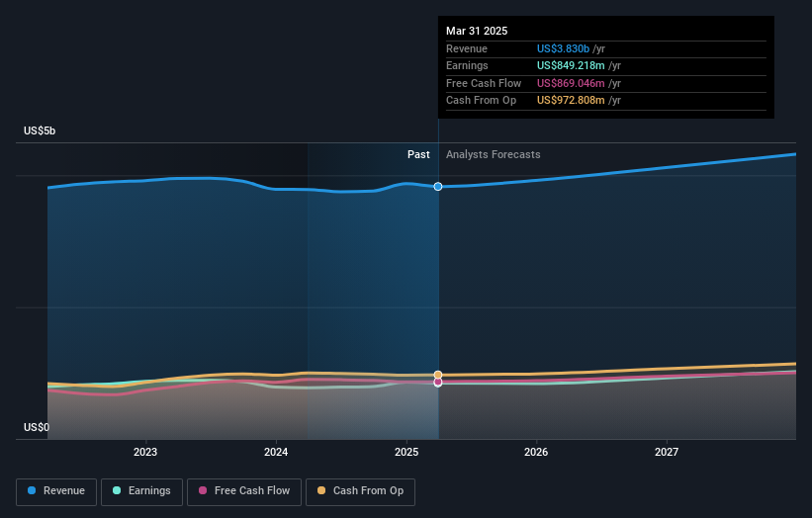Click the Free Cash Flow label in tooltip
Viewport: 812px width, 518px height.
(x=484, y=83)
